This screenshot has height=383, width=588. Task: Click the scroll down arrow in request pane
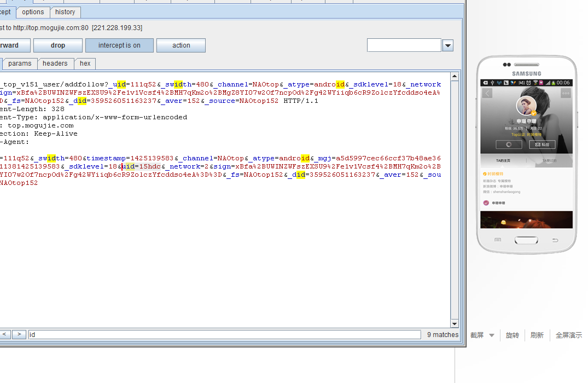(x=455, y=324)
